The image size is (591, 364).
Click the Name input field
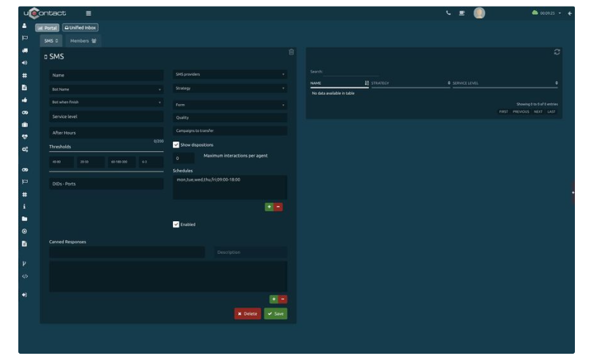click(x=106, y=75)
